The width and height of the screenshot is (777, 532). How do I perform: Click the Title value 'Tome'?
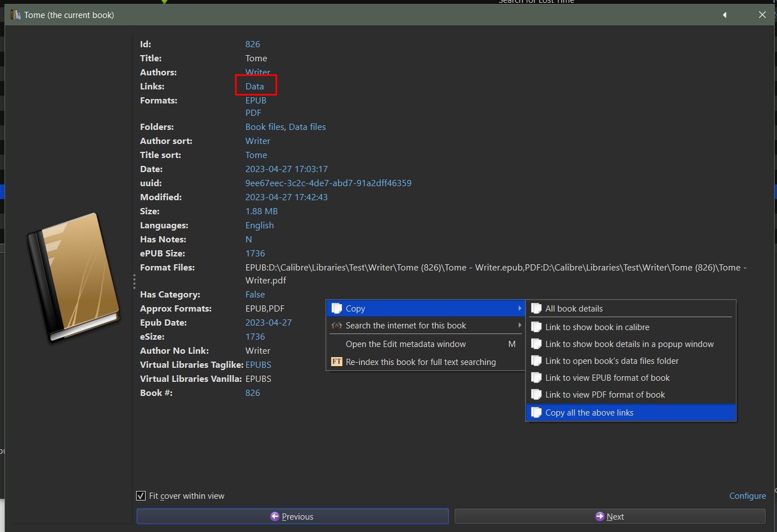[256, 58]
